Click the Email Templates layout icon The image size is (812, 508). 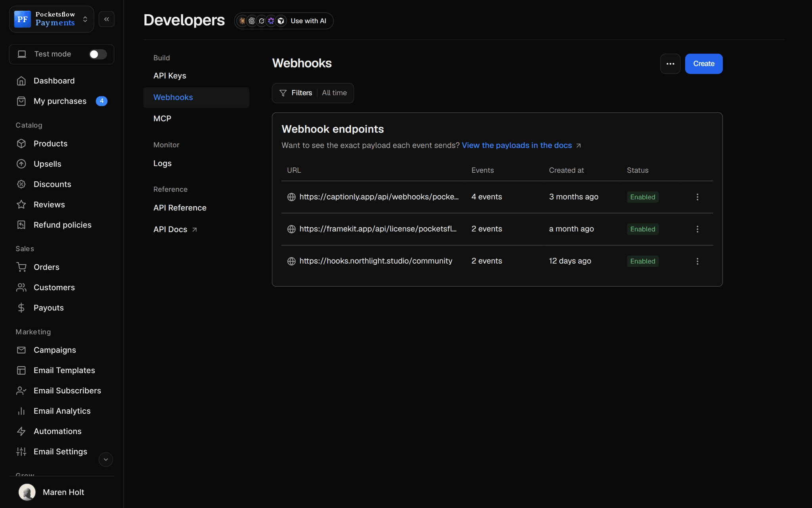21,370
